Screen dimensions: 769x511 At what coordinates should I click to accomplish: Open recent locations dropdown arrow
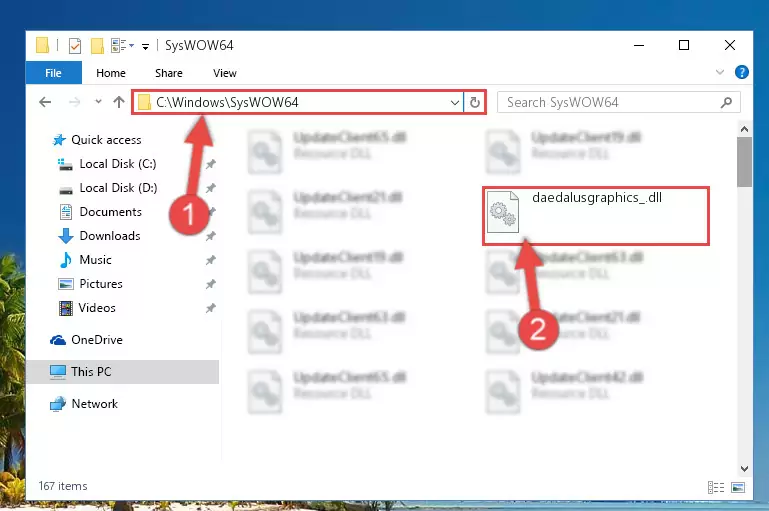(98, 102)
